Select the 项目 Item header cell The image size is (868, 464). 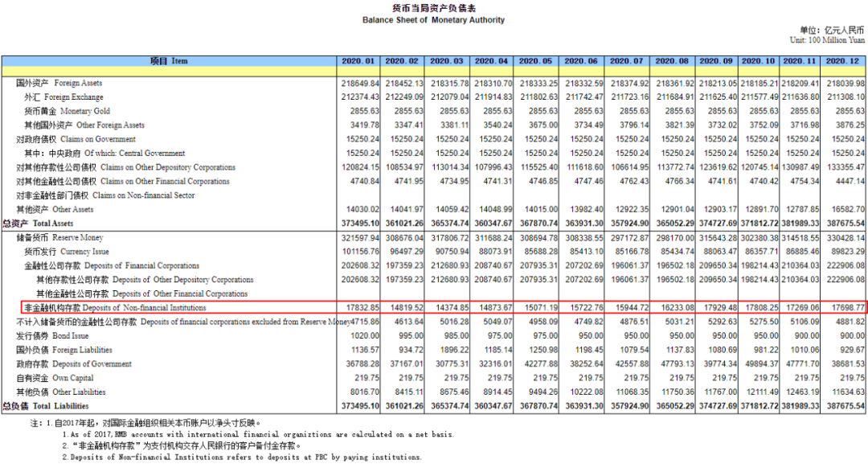(166, 60)
